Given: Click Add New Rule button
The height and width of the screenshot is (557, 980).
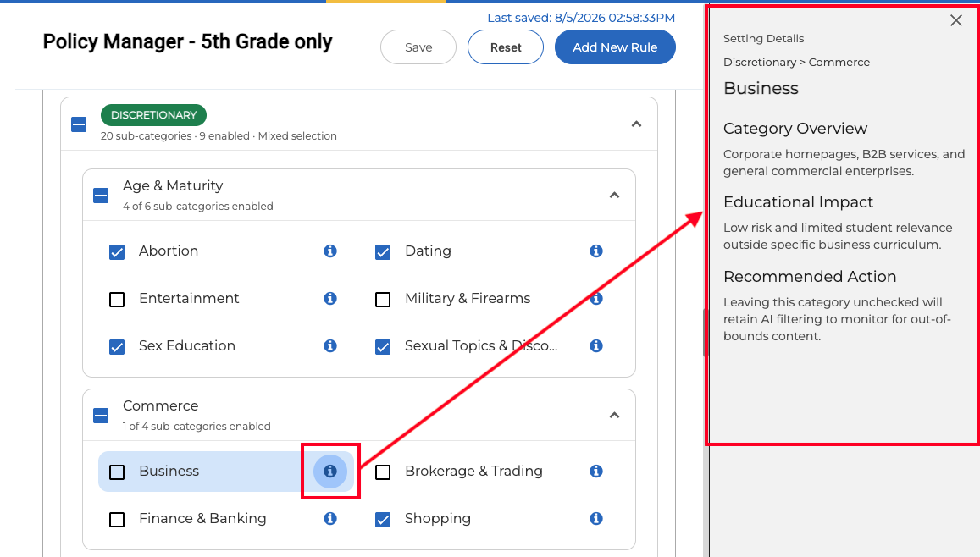Looking at the screenshot, I should (x=615, y=47).
